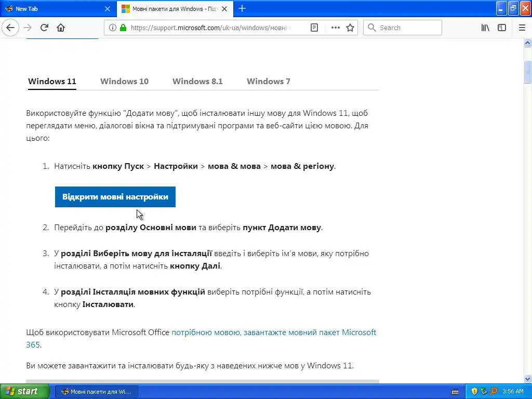Open the security shield tray icon
532x399 pixels.
point(474,392)
